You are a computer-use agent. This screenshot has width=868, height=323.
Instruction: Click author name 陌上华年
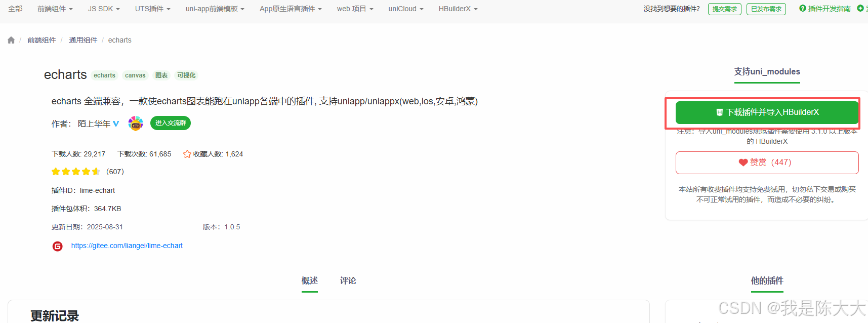click(94, 124)
